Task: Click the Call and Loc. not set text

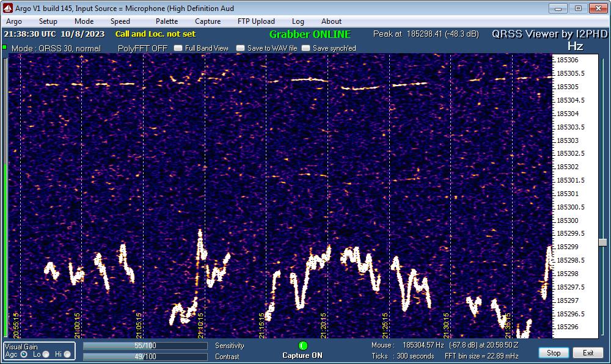Action: [155, 34]
